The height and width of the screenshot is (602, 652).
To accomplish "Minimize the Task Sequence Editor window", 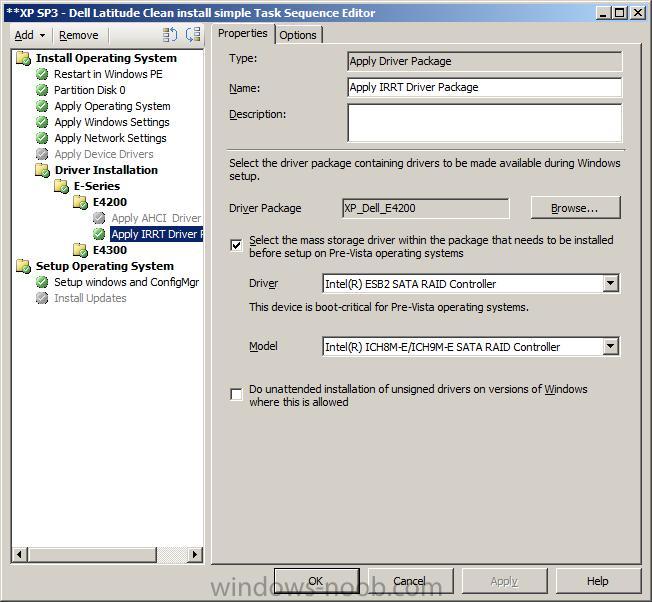I will pos(604,13).
